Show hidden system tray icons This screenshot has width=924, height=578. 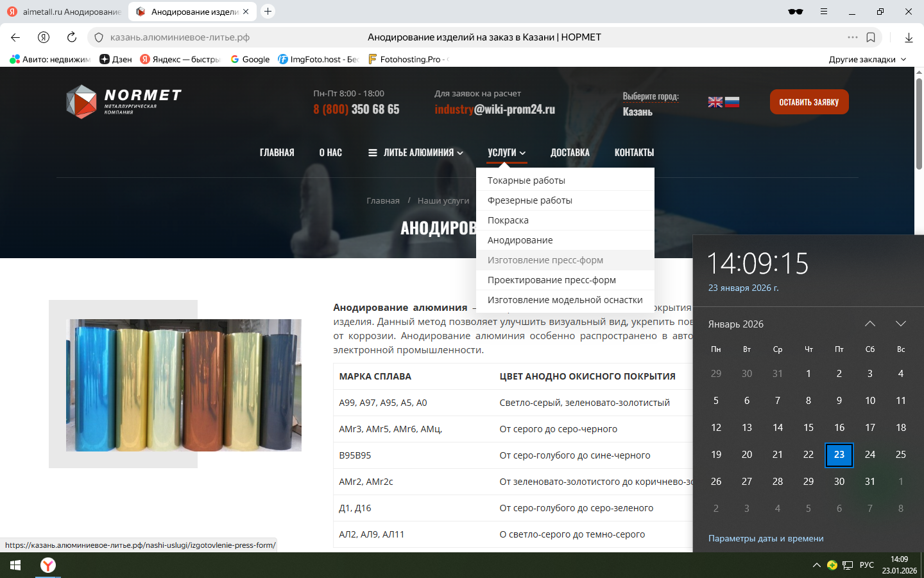(x=816, y=565)
